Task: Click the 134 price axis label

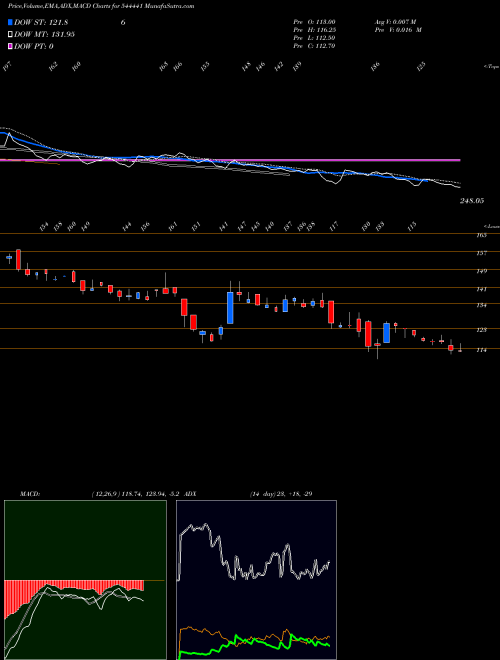Action: coord(481,305)
